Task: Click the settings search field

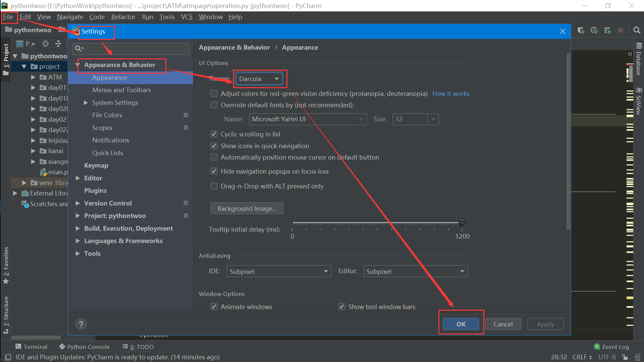Action: pyautogui.click(x=131, y=49)
